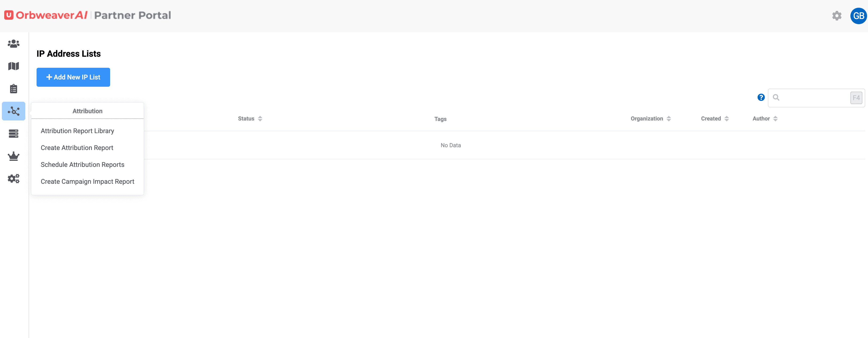Open the GB user avatar menu

pyautogui.click(x=858, y=16)
